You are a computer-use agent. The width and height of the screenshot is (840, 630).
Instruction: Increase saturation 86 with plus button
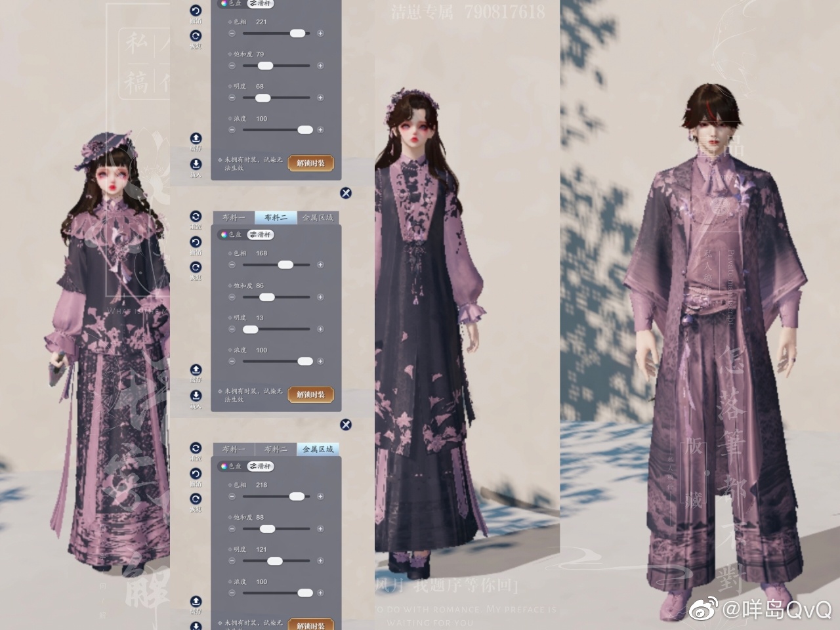[x=320, y=297]
